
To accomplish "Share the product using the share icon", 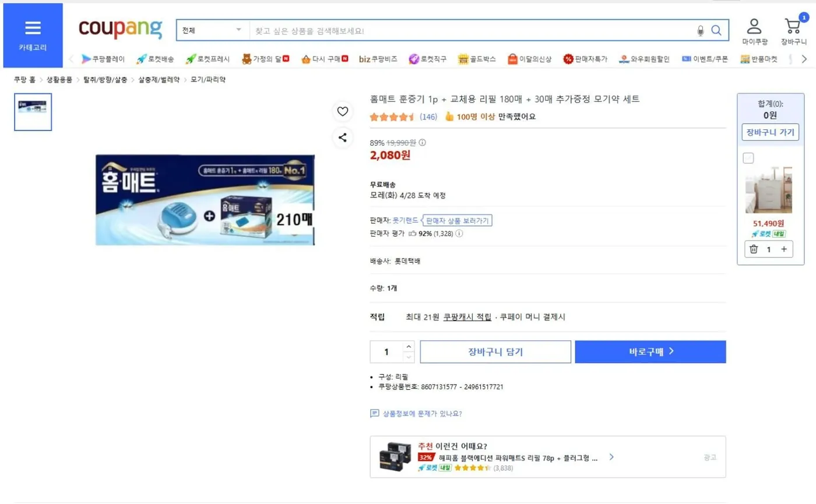I will [x=343, y=138].
